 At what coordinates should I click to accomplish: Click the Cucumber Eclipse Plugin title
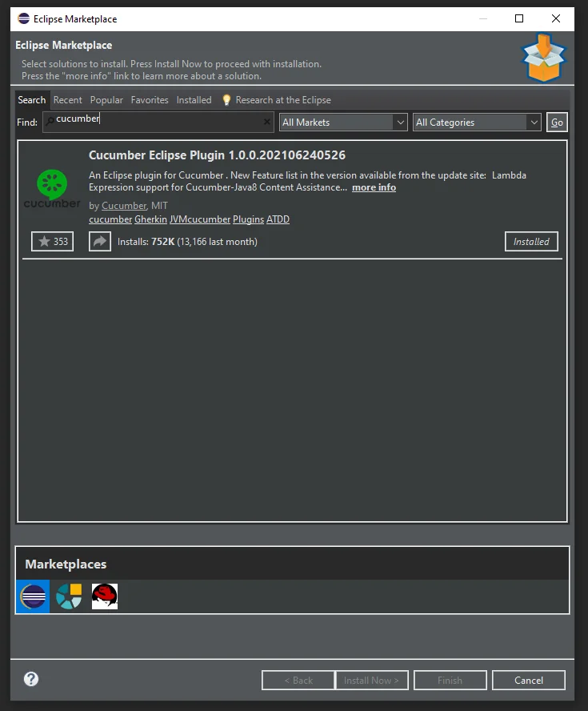[217, 155]
